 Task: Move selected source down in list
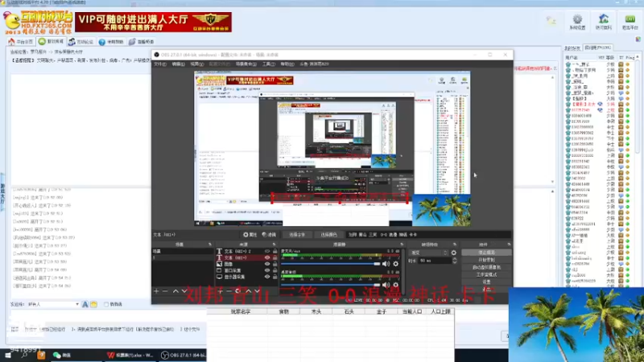click(x=257, y=291)
